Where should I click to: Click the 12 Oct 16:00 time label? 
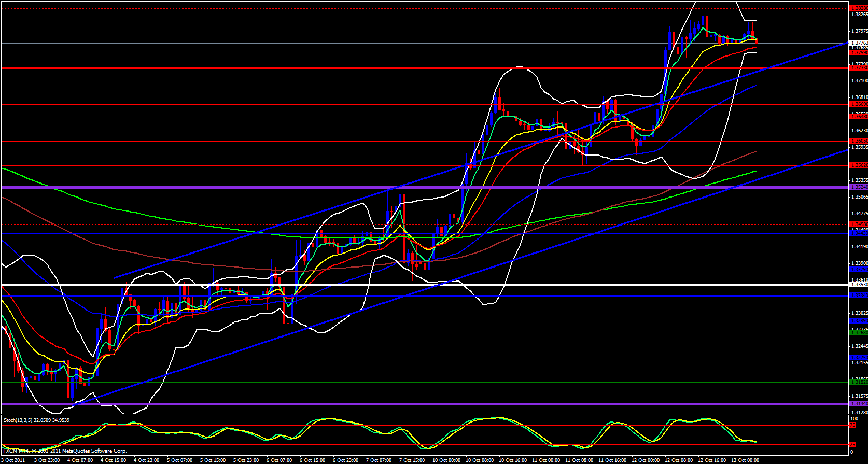(x=711, y=460)
